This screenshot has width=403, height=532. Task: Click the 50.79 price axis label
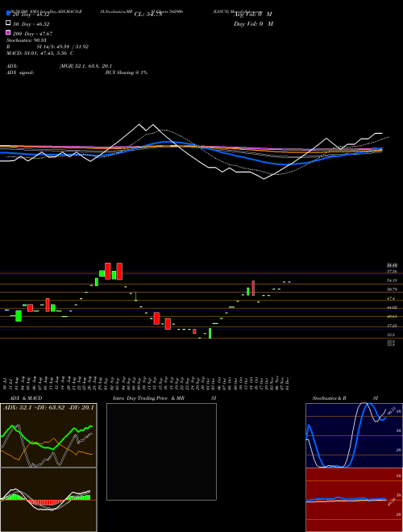click(392, 289)
